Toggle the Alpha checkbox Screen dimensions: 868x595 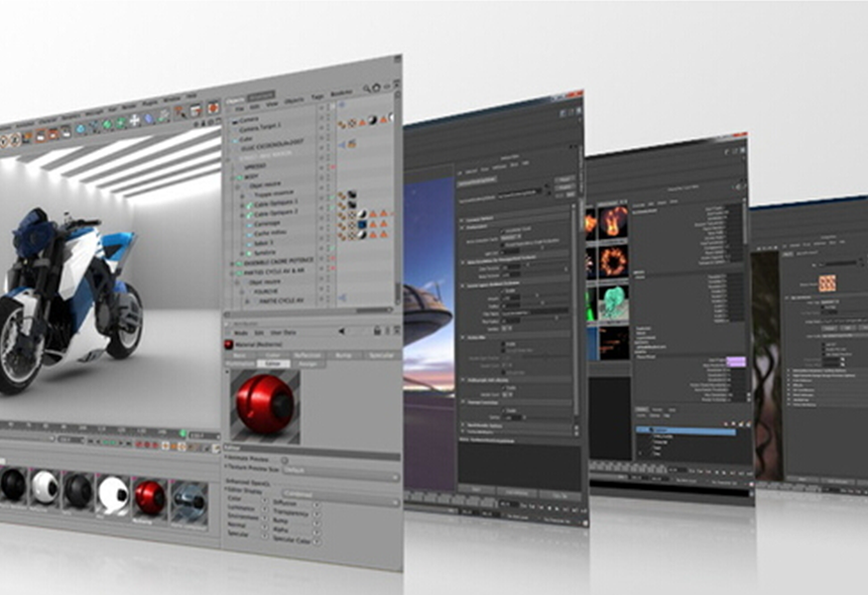[316, 531]
